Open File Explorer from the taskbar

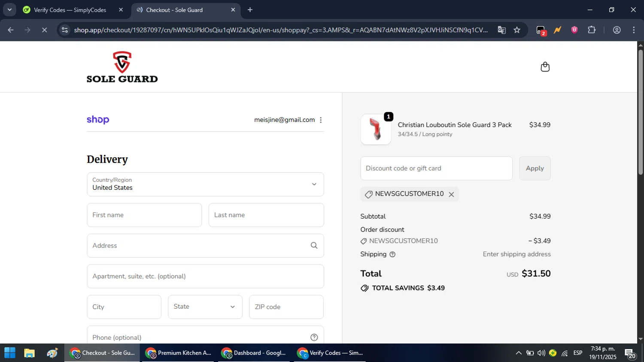pos(29,353)
